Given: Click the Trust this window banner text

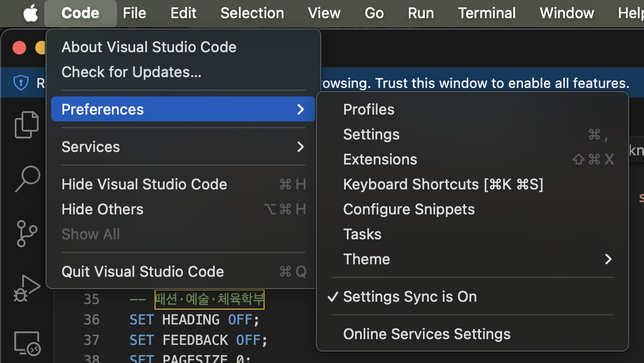Looking at the screenshot, I should coord(502,83).
